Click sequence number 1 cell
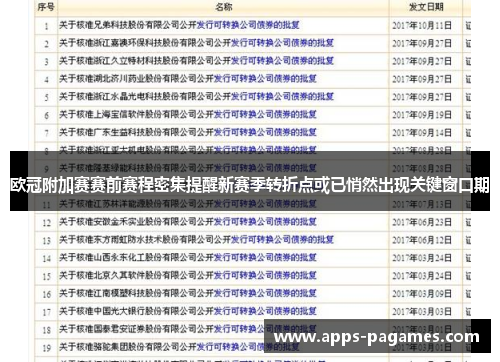 pyautogui.click(x=46, y=26)
